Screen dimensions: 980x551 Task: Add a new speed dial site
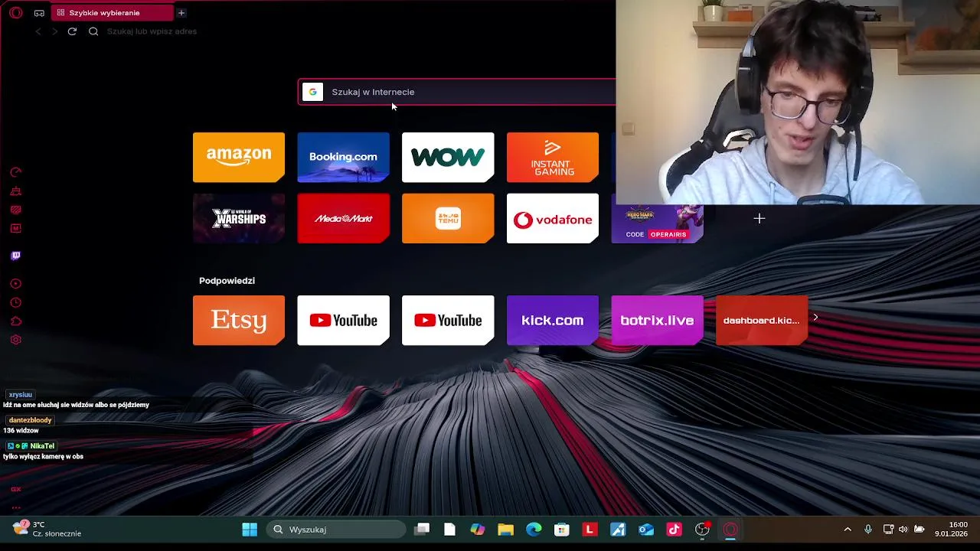[x=759, y=219]
